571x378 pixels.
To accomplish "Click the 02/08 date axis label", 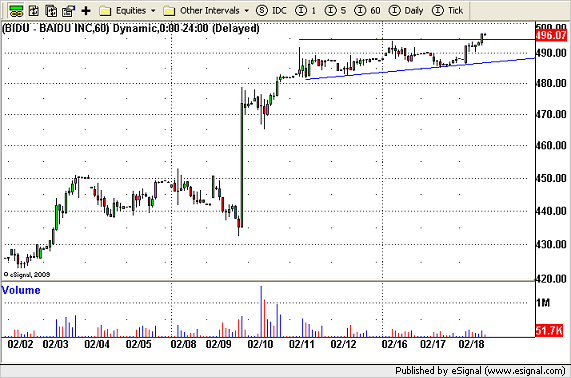I will [184, 344].
